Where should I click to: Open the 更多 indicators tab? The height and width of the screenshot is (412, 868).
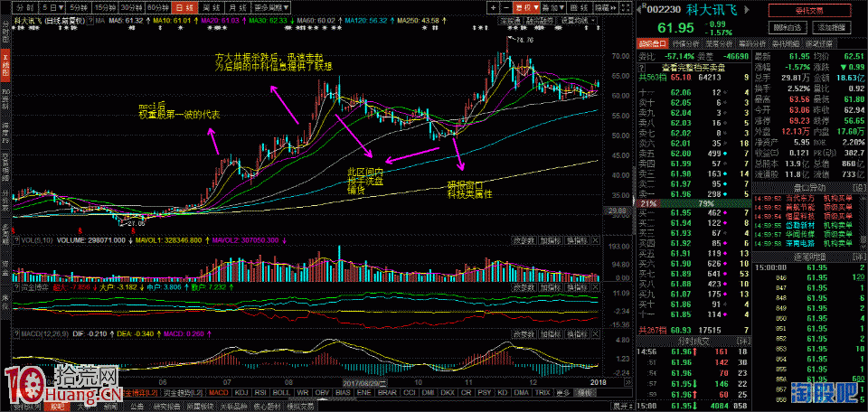click(563, 392)
